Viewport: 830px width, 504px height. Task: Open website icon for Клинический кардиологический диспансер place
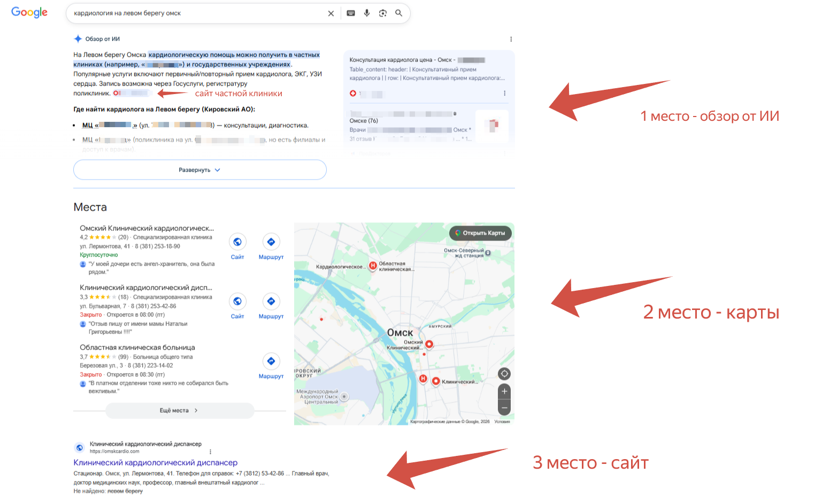pyautogui.click(x=237, y=301)
